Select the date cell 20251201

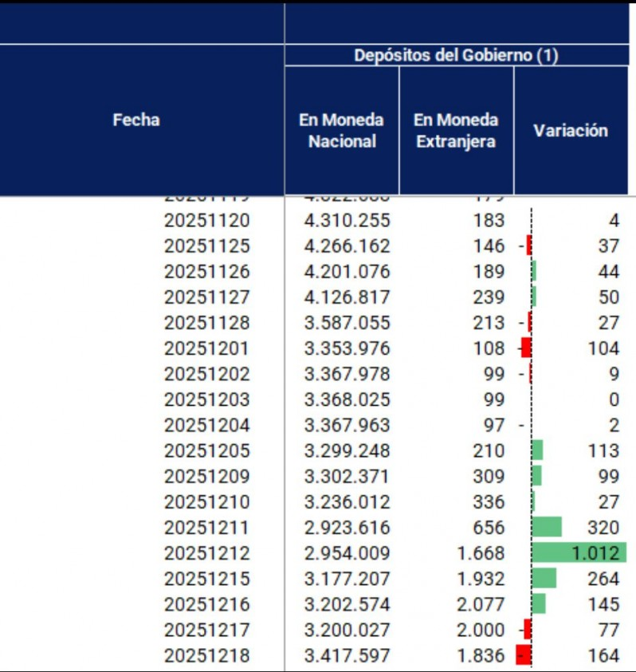(206, 348)
